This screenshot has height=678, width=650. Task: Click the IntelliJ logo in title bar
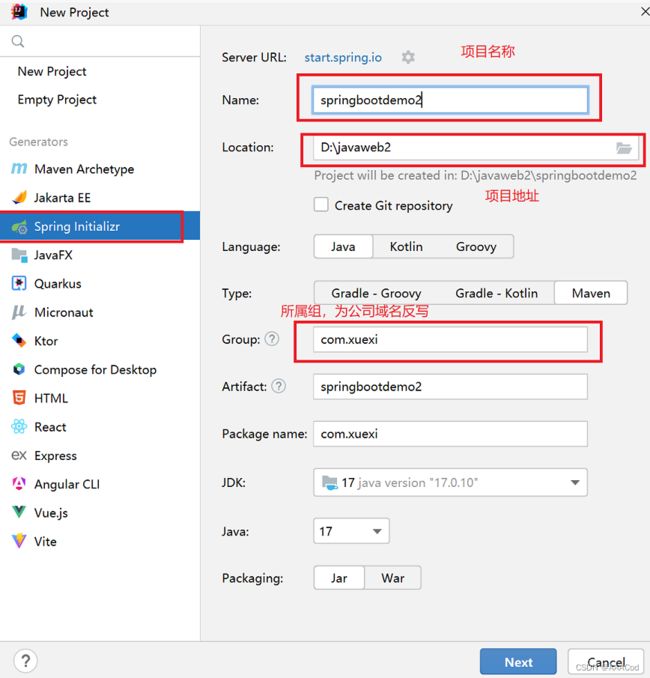click(x=19, y=12)
